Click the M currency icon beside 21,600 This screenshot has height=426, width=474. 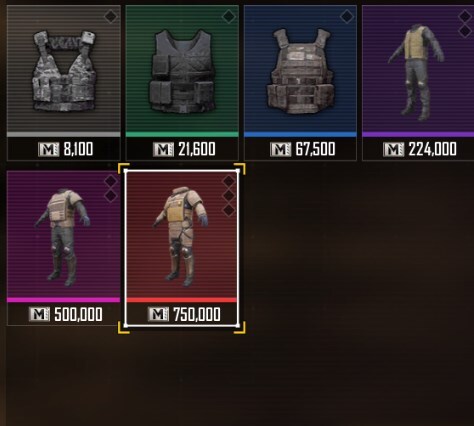tap(163, 149)
